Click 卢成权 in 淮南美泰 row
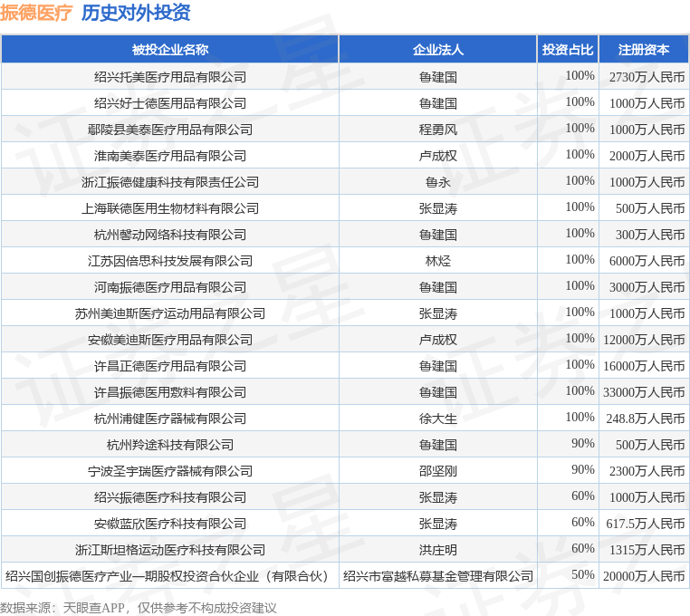 (x=438, y=156)
